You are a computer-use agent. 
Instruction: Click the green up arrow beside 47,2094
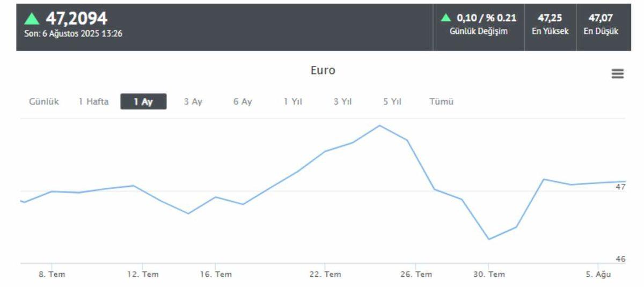(32, 19)
